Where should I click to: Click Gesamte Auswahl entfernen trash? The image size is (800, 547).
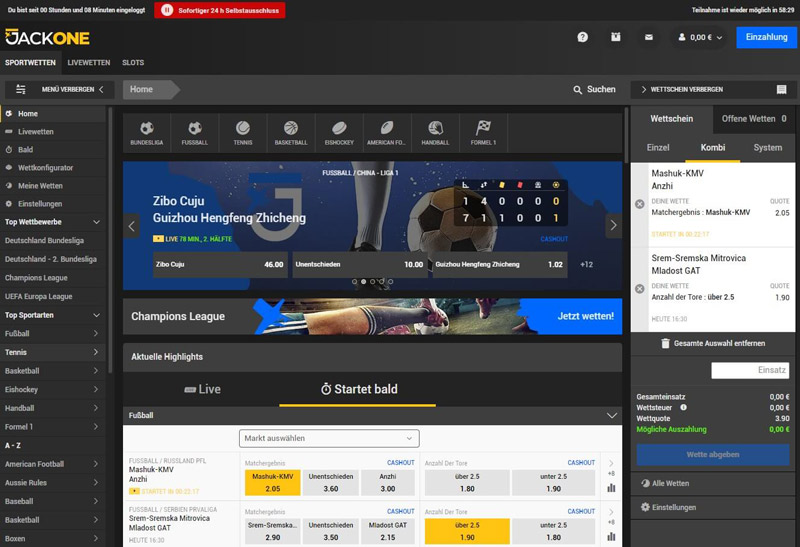tap(713, 343)
